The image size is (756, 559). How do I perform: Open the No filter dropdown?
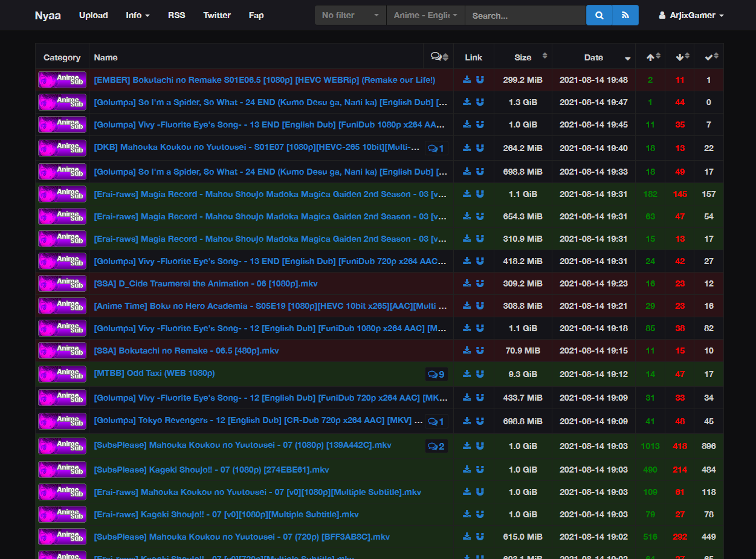351,15
